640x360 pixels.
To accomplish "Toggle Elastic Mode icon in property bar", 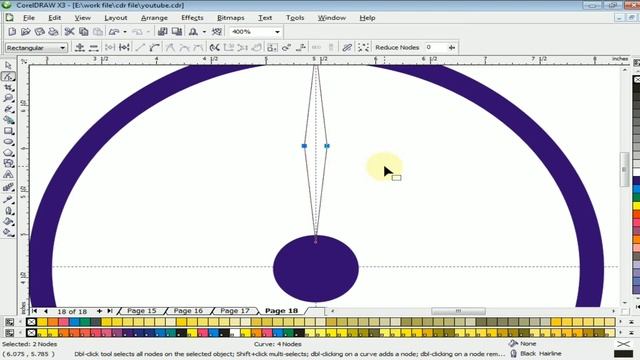I will pyautogui.click(x=347, y=47).
